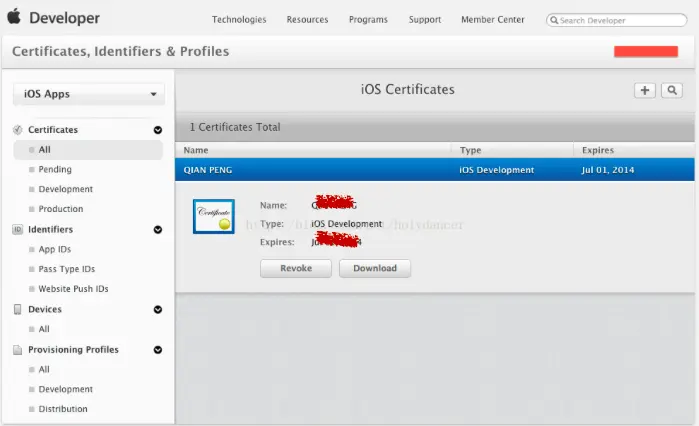Image resolution: width=699 pixels, height=426 pixels.
Task: Open Website Push IDs
Action: pyautogui.click(x=73, y=289)
